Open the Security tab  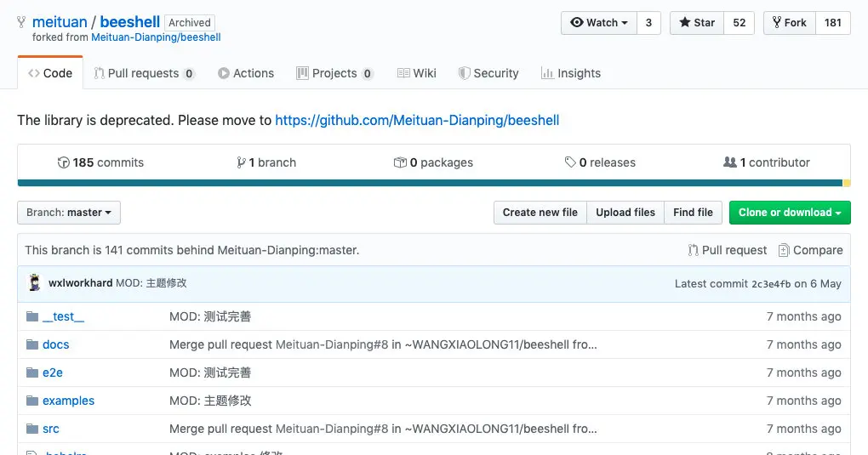point(488,73)
